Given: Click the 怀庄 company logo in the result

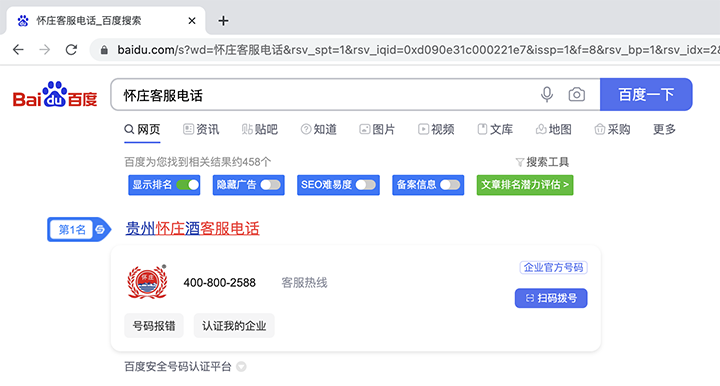Looking at the screenshot, I should [x=147, y=282].
